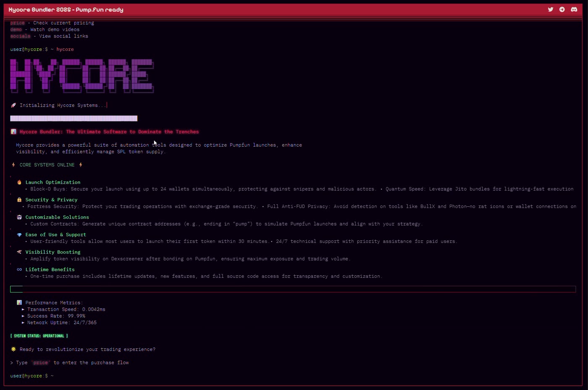Click the 'Customizable Solutions' heading
This screenshot has width=588, height=390.
(x=57, y=217)
